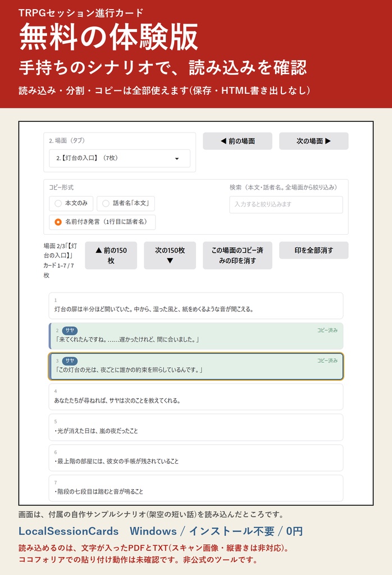Click the 2. 場面（タブ） label
This screenshot has height=575, width=392.
tap(67, 140)
